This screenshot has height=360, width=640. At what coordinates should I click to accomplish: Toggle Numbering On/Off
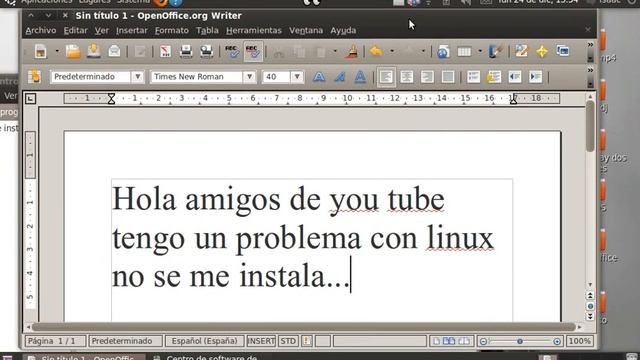pyautogui.click(x=473, y=77)
